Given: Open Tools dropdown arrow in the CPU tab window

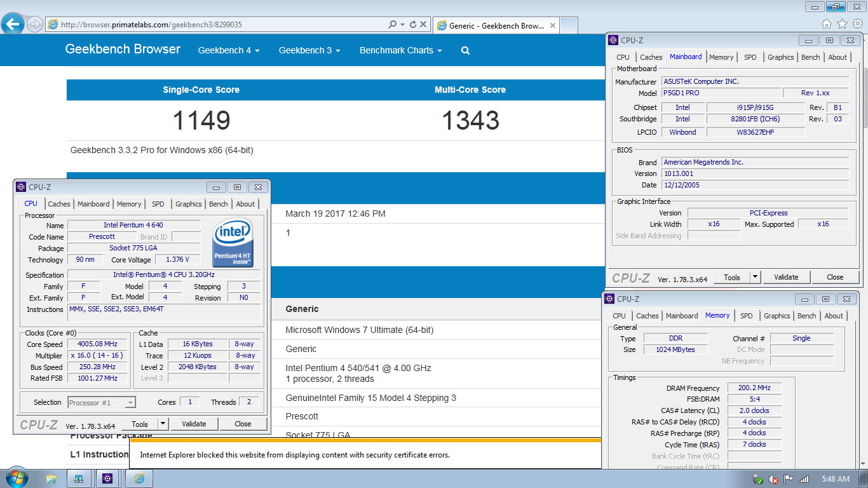Looking at the screenshot, I should click(x=163, y=424).
